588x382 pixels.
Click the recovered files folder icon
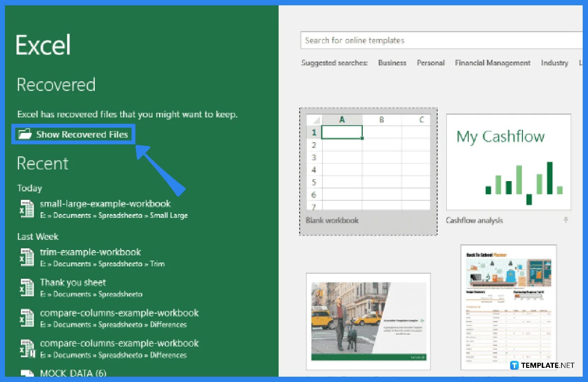coord(25,134)
